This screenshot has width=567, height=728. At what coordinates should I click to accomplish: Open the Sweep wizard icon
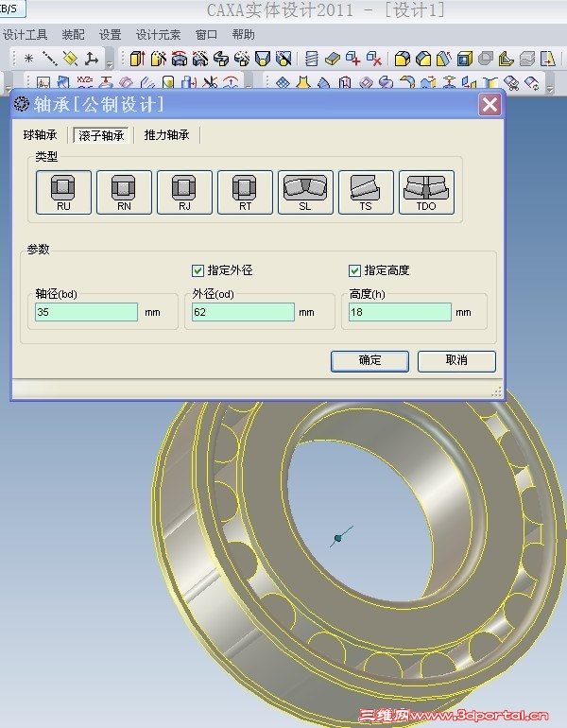(x=242, y=59)
